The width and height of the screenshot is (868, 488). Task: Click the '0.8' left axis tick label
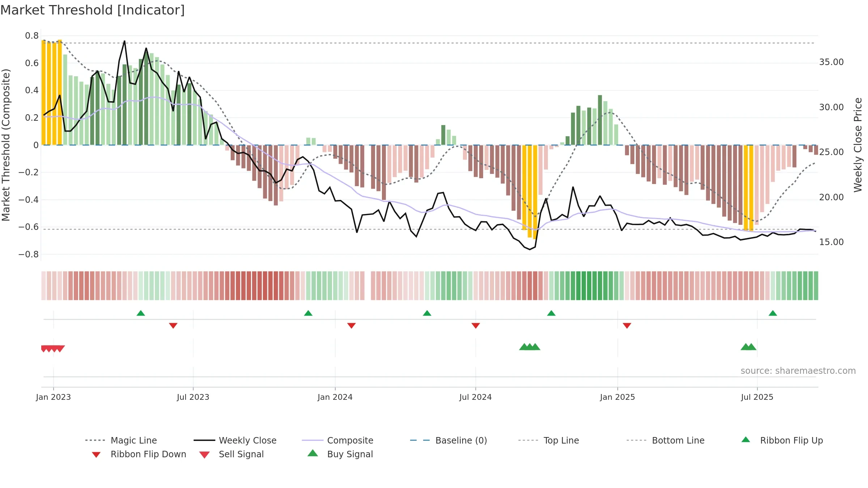(32, 36)
